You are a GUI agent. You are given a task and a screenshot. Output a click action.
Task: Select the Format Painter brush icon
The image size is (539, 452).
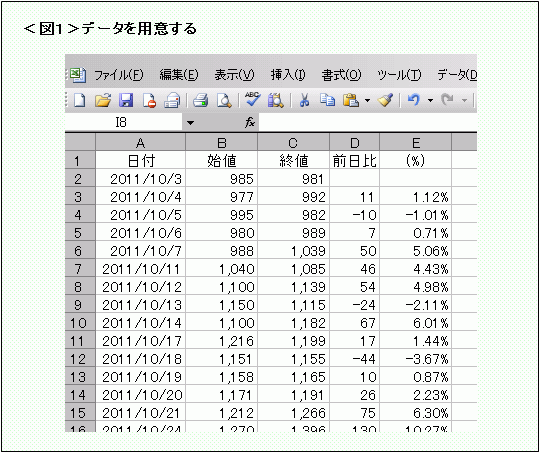tap(385, 100)
